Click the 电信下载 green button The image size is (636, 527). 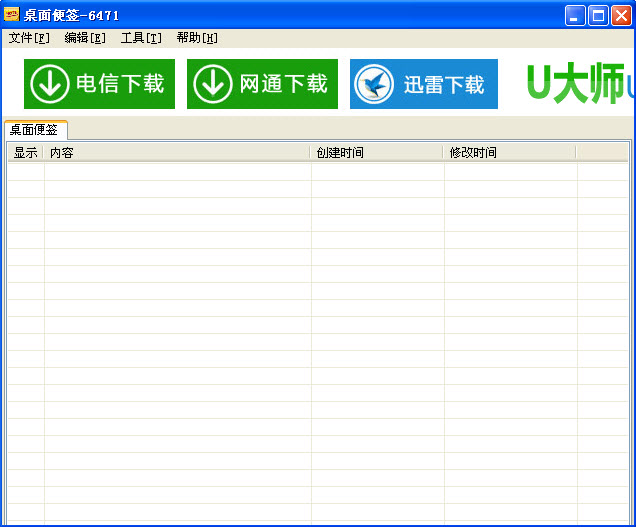99,84
